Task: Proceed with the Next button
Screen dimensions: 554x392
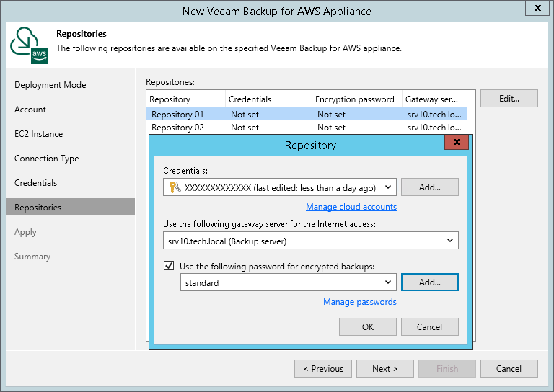Action: [385, 369]
